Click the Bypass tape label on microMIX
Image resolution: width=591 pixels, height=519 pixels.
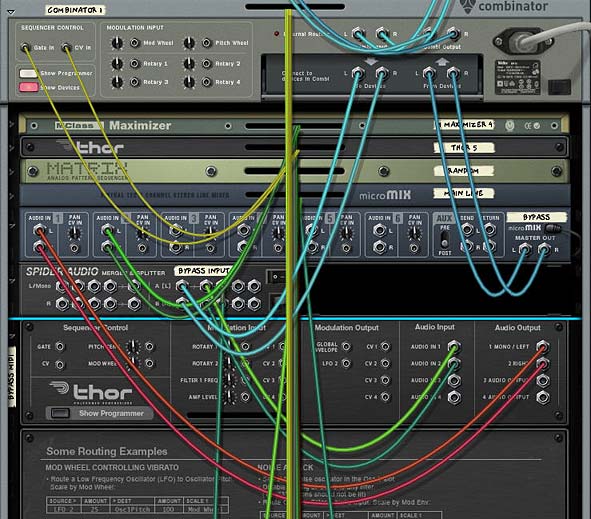pos(537,217)
